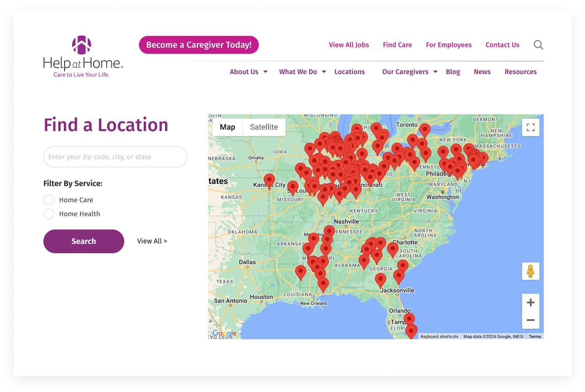Click the San Antonio label on the map
Viewport: 585px width, 392px height.
pyautogui.click(x=230, y=301)
